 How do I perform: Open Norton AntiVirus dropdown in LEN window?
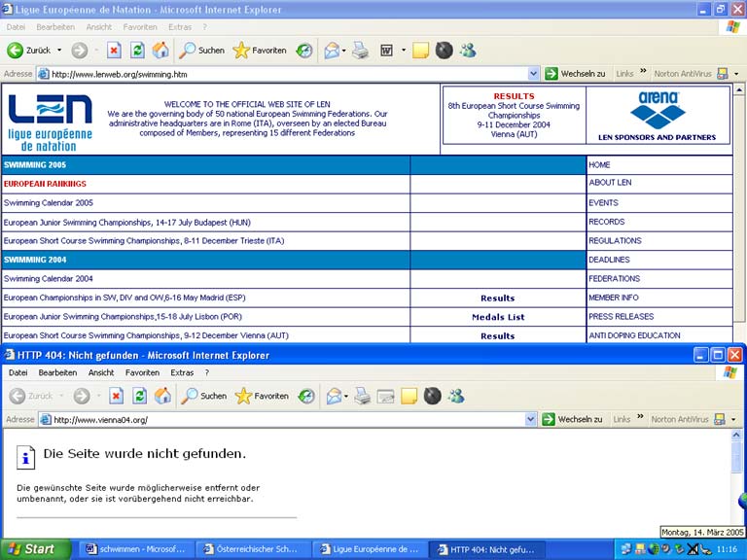pos(736,74)
